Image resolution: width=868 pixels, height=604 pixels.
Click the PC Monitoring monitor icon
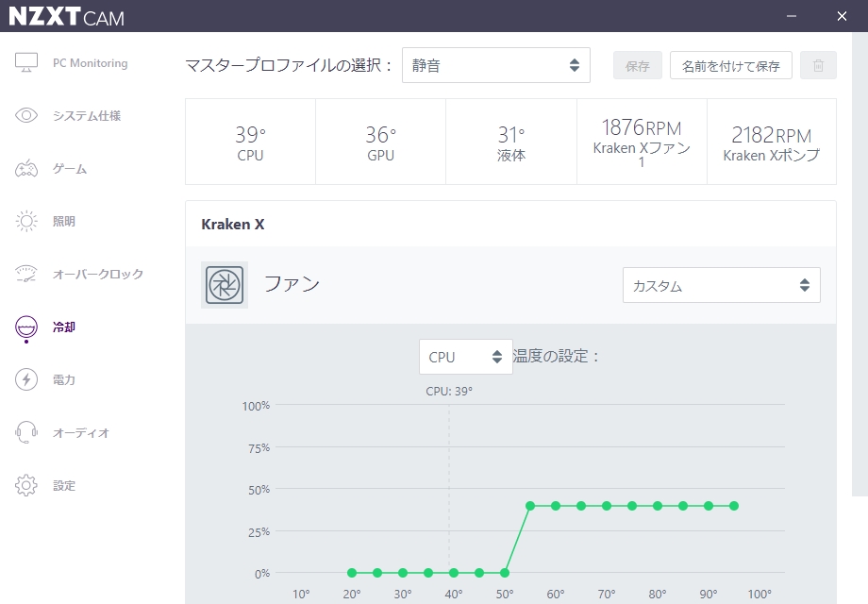tap(26, 62)
